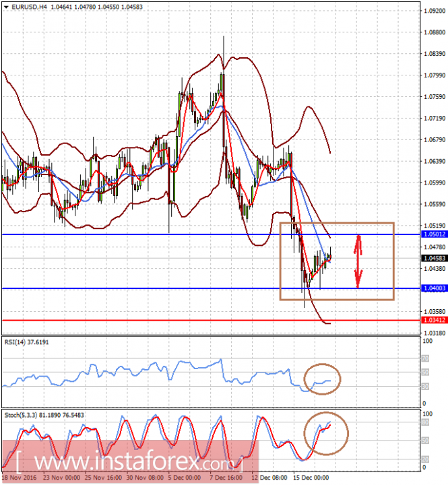
Task: Click the 1.09200 price scale value
Action: pos(435,11)
